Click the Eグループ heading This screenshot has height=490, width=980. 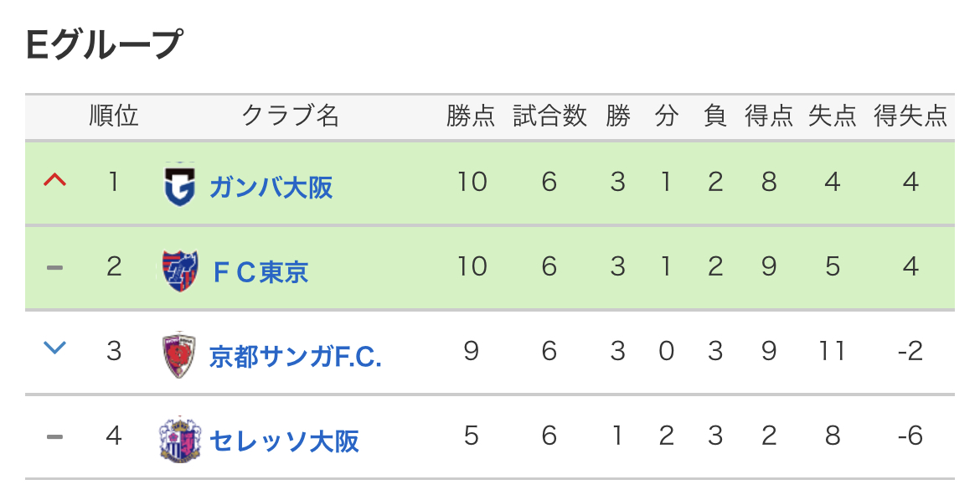[x=104, y=45]
